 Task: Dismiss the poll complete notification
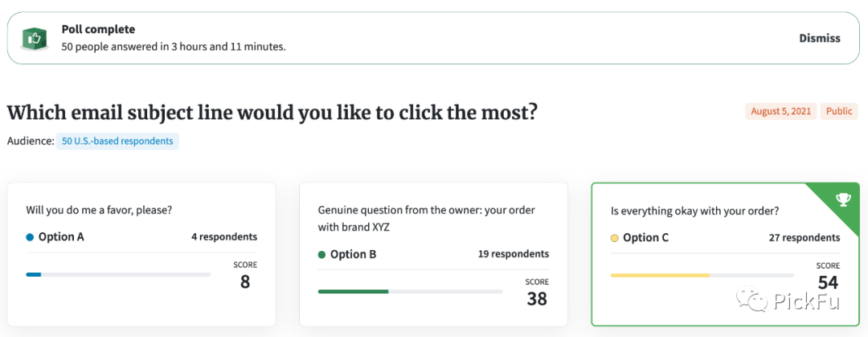(x=819, y=38)
